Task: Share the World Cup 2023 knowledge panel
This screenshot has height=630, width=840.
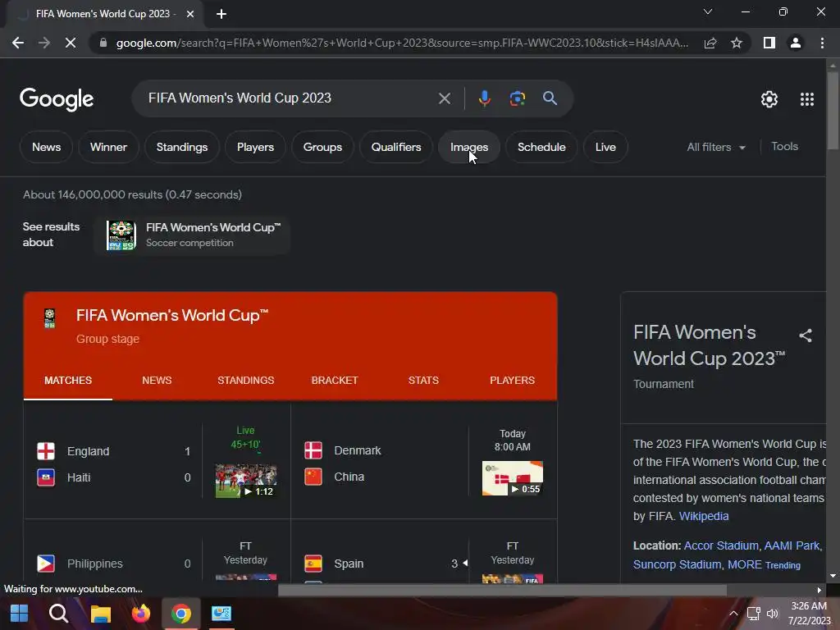Action: 806,336
